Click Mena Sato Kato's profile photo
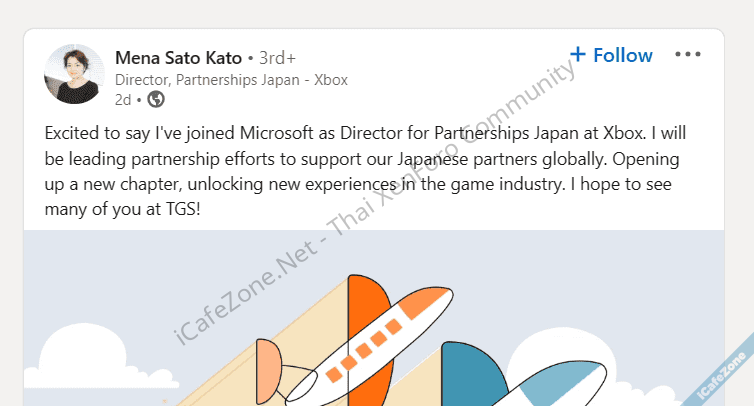 pos(75,74)
